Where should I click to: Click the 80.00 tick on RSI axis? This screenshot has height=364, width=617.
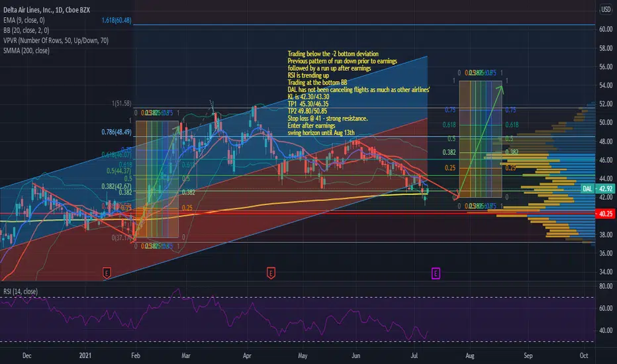coord(606,286)
